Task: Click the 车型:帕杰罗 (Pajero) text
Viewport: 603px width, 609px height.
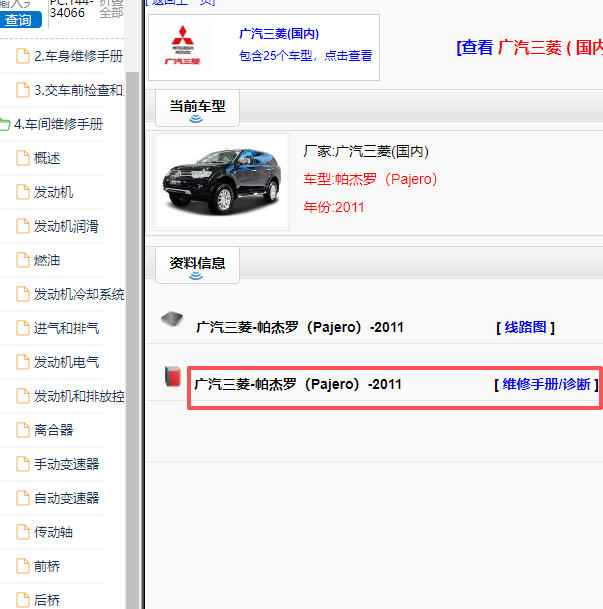Action: pos(371,179)
